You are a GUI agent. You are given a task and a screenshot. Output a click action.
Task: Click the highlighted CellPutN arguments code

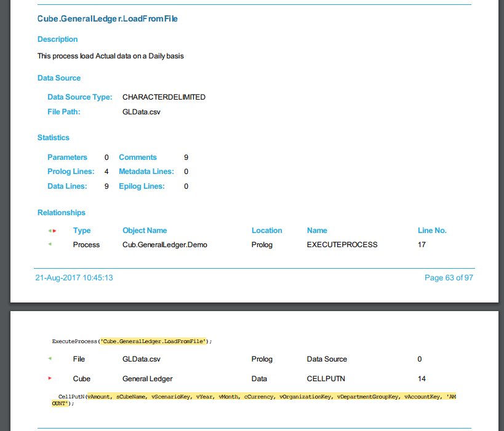point(271,397)
